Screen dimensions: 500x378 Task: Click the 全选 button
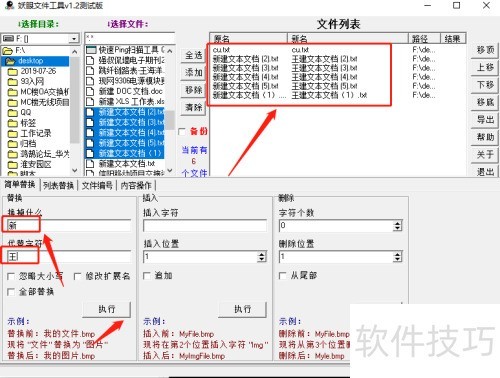click(x=193, y=55)
